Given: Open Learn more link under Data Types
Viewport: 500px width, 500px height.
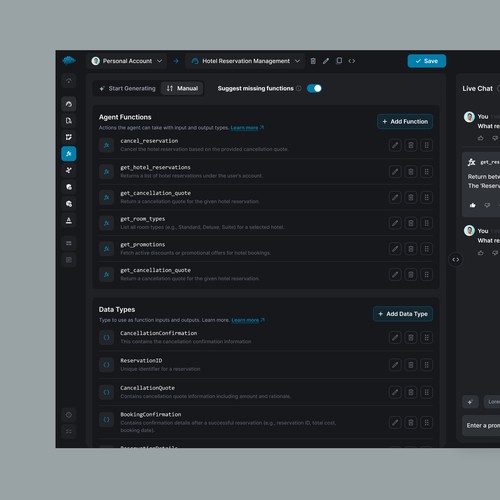Looking at the screenshot, I should [x=248, y=320].
